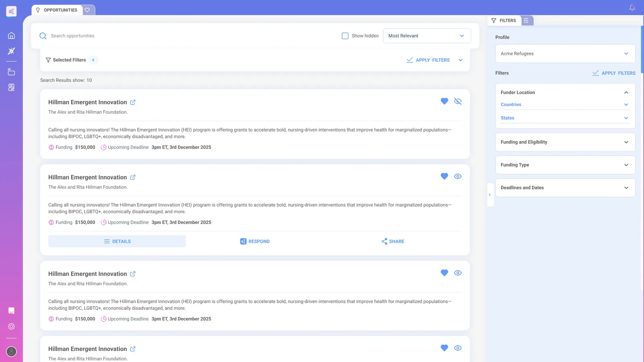Open the States dropdown

point(565,118)
